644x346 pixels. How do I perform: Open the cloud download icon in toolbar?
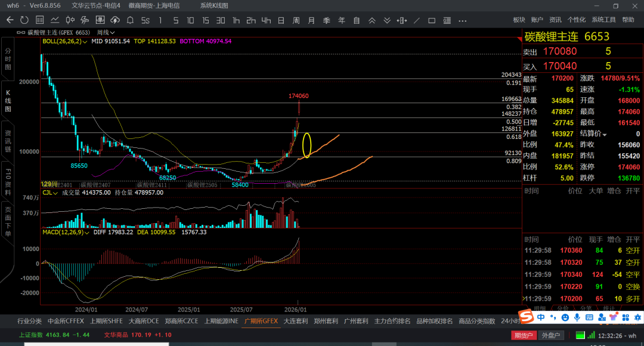point(115,20)
